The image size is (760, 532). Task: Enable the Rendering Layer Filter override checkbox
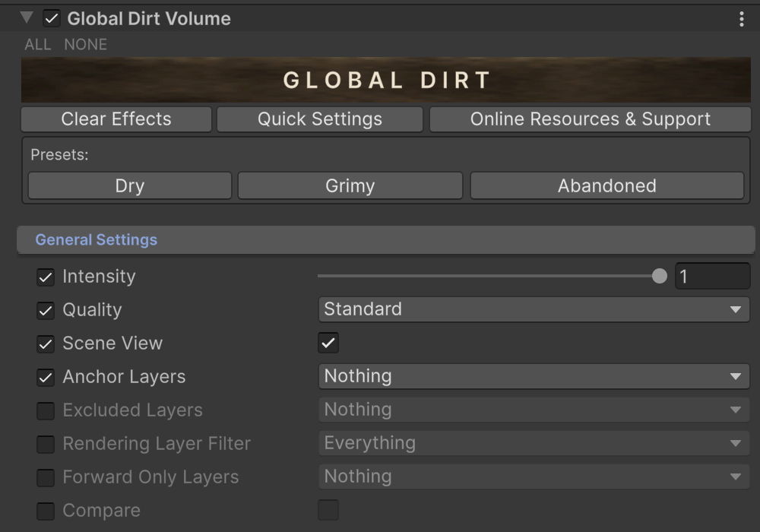(46, 445)
